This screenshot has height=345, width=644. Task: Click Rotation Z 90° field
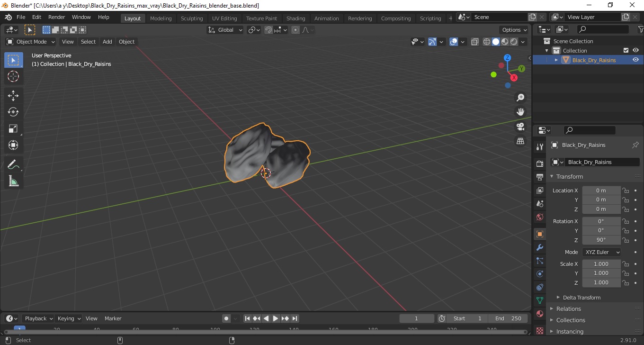(x=601, y=240)
